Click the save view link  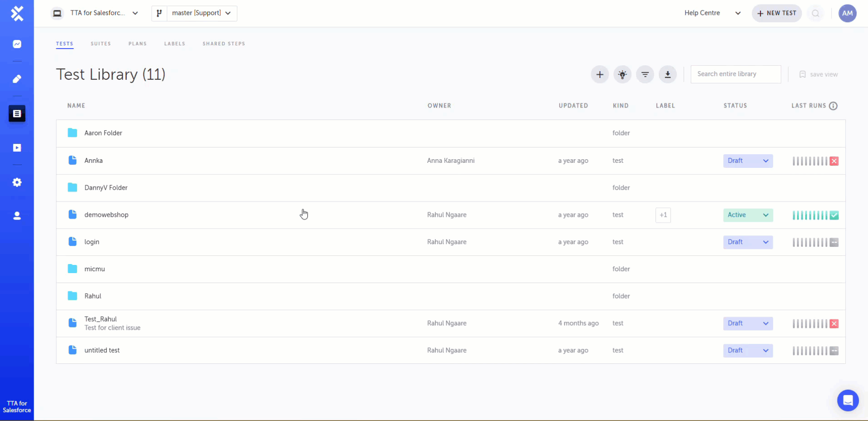click(819, 74)
